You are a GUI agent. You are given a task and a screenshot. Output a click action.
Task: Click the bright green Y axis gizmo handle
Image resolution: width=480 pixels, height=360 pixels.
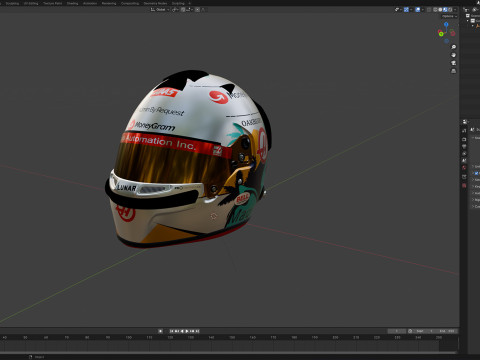pos(441,34)
